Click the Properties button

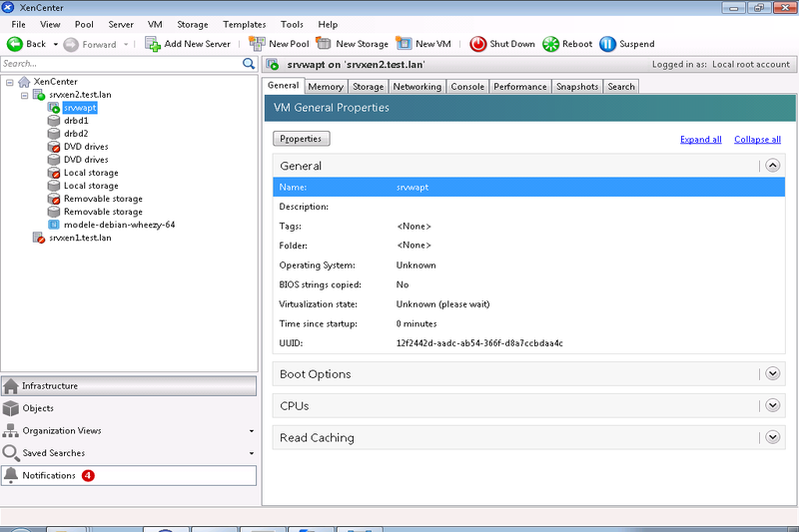pos(302,139)
